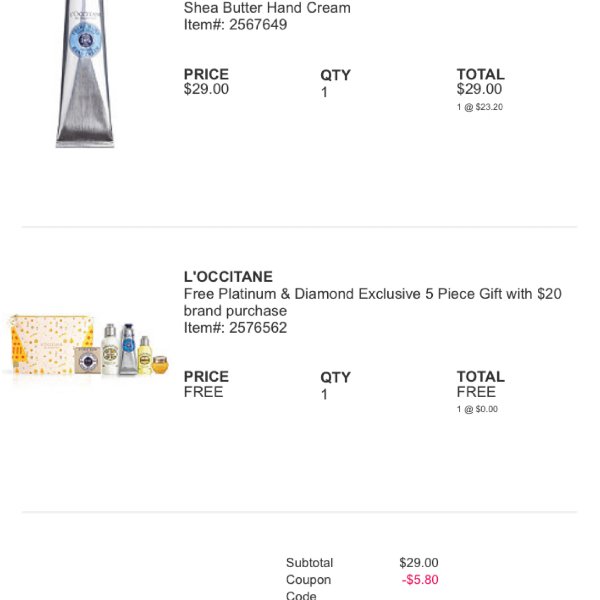
Task: Open the Shea Butter Hand Cream product image
Action: pyautogui.click(x=85, y=73)
